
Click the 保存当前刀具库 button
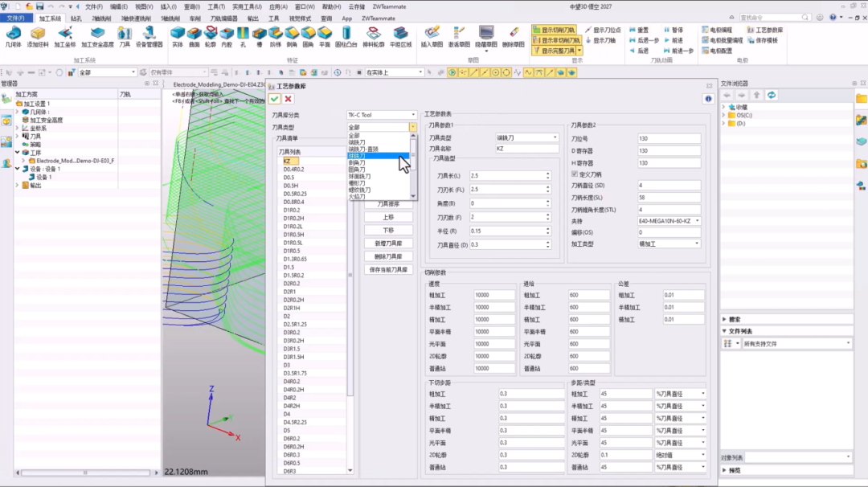click(388, 269)
